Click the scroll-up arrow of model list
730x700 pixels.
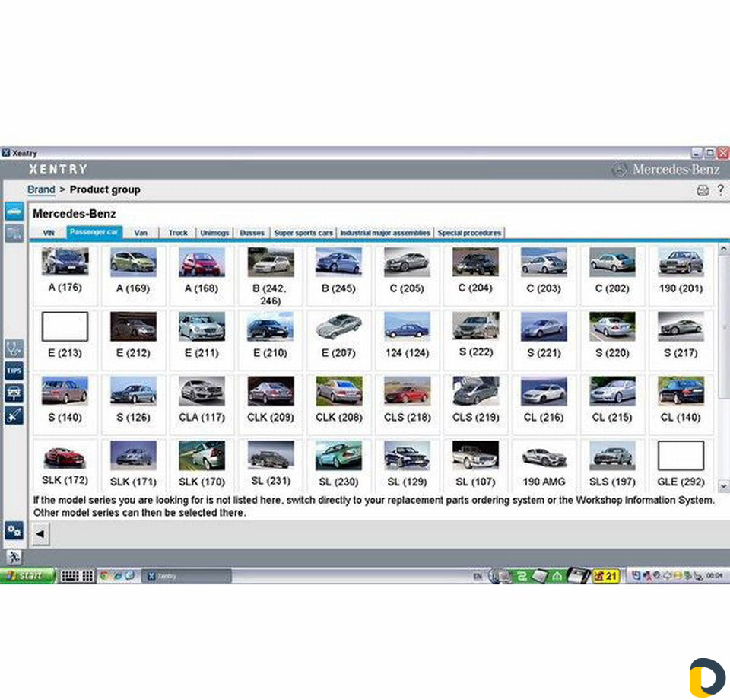point(723,249)
